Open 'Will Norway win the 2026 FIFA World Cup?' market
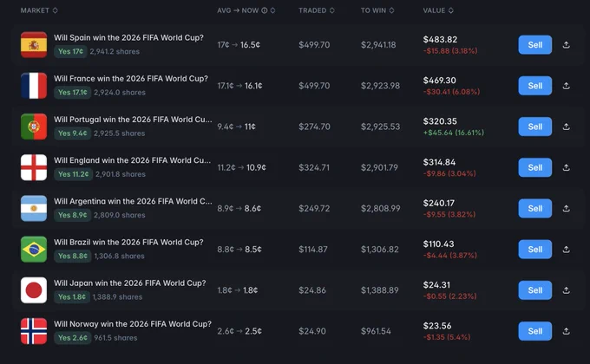Viewport: 590px width, 364px height. tap(133, 324)
